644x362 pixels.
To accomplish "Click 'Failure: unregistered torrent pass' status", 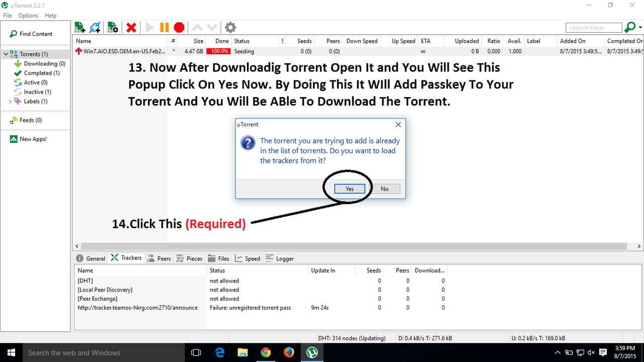I will [250, 308].
